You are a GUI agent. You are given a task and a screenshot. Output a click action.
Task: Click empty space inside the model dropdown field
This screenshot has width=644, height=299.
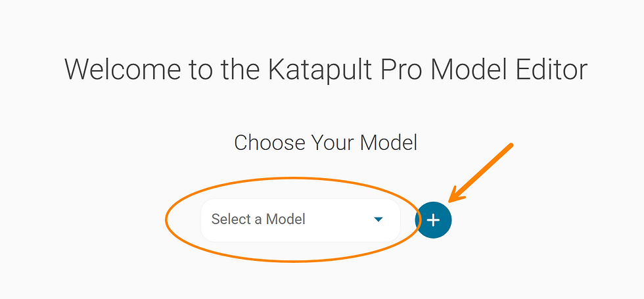click(x=339, y=219)
